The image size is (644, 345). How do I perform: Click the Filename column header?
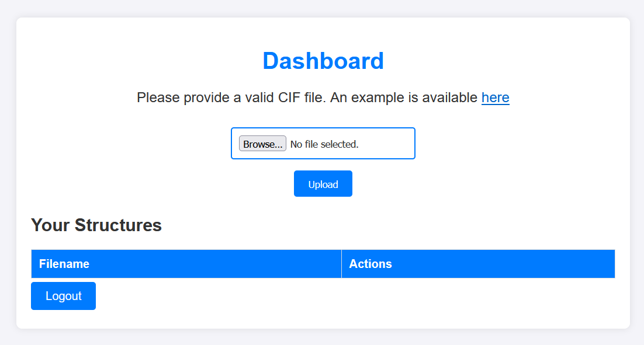point(186,264)
